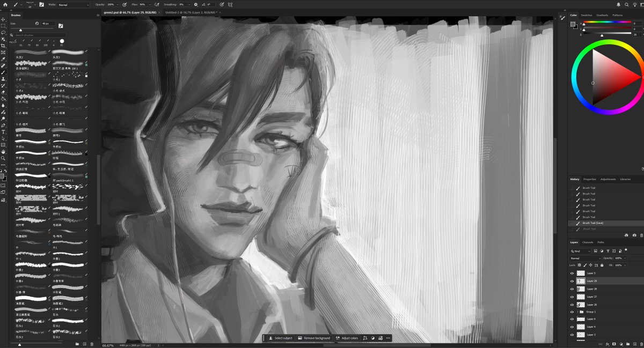Switch to Untitled-2 document tab
The image size is (644, 348).
pos(191,12)
